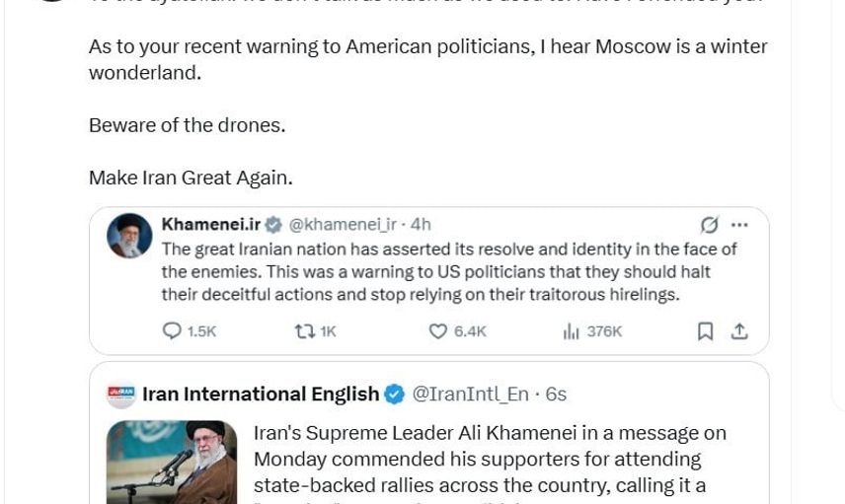Click the 6s timestamp
This screenshot has width=845, height=504.
pos(556,394)
